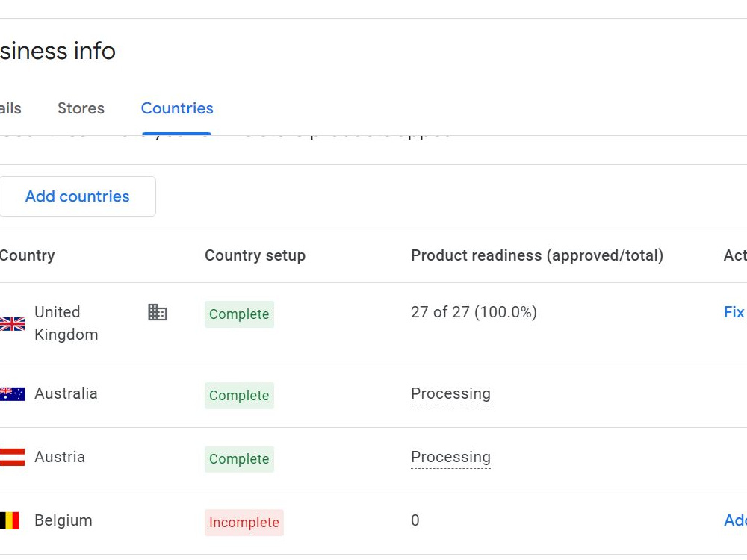The image size is (747, 560).
Task: Click the Complete badge for United Kingdom
Action: [239, 314]
